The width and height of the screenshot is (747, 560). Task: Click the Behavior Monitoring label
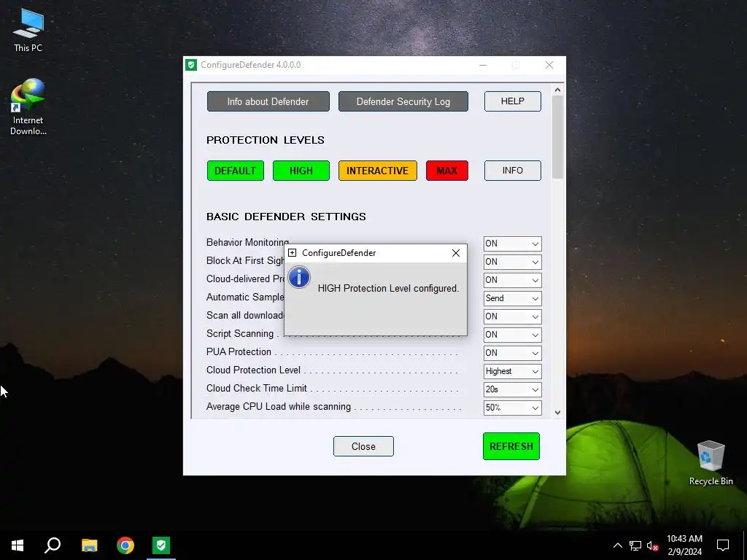coord(248,242)
